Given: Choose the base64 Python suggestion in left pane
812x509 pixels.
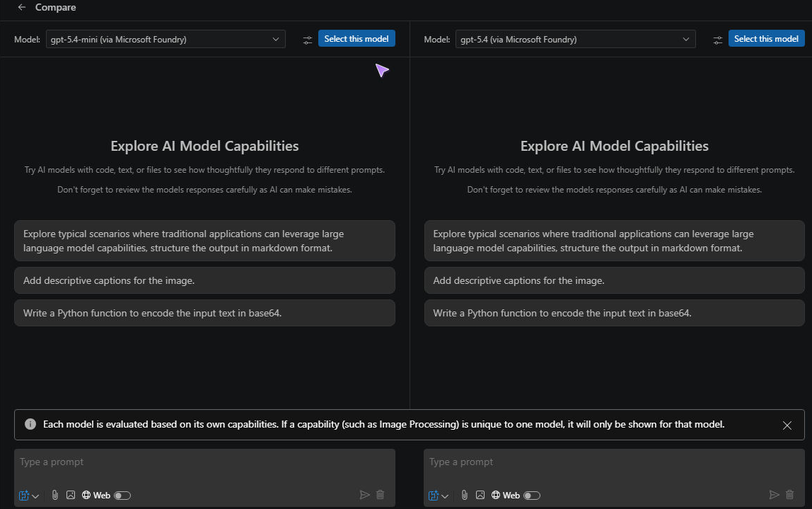Looking at the screenshot, I should point(204,313).
